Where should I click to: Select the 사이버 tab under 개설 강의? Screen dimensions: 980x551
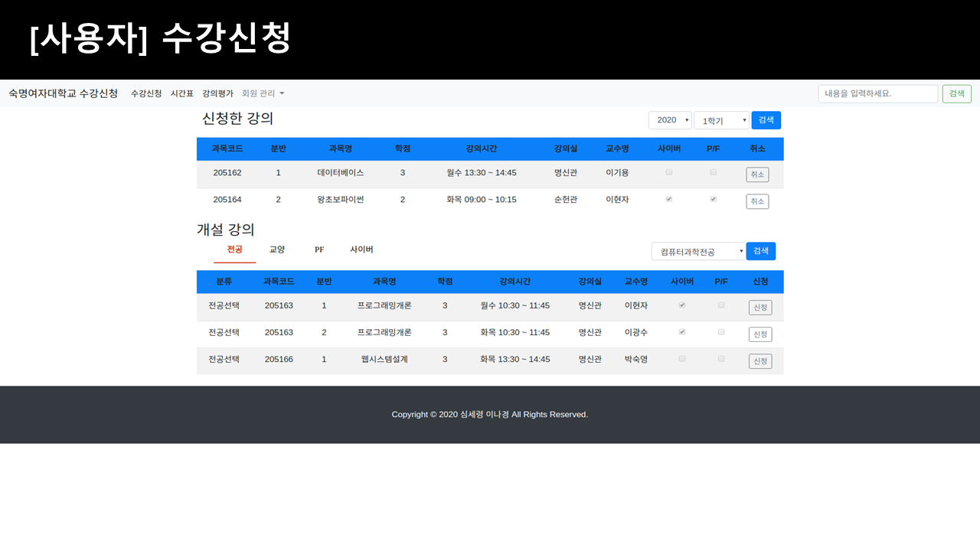(361, 249)
